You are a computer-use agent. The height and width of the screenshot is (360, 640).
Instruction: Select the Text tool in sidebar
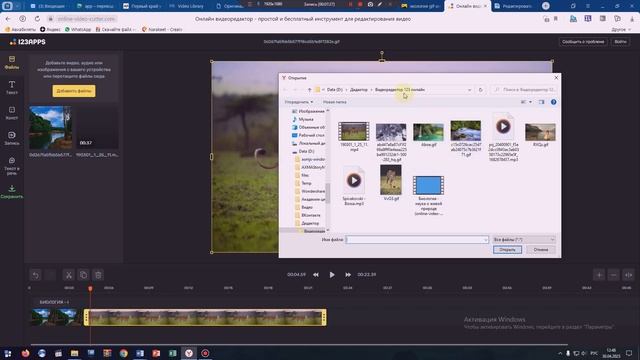12,87
